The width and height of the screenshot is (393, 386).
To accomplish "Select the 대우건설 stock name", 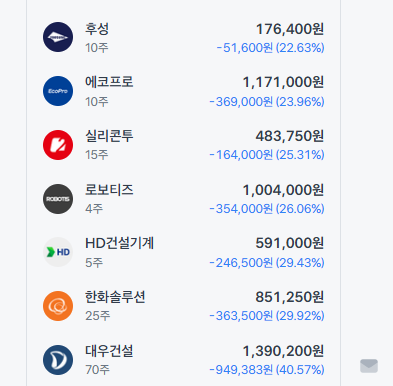I will click(109, 351).
